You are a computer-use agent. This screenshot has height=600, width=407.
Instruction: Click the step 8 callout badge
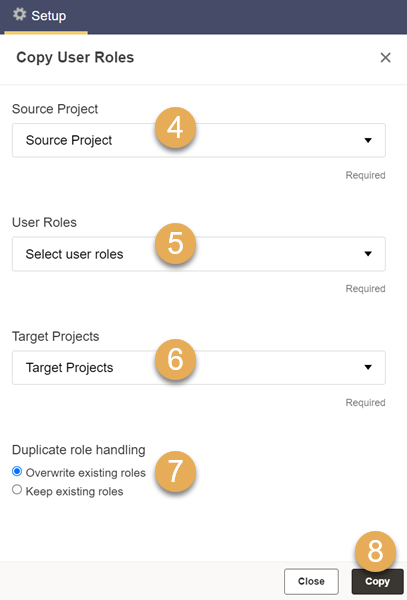(375, 551)
